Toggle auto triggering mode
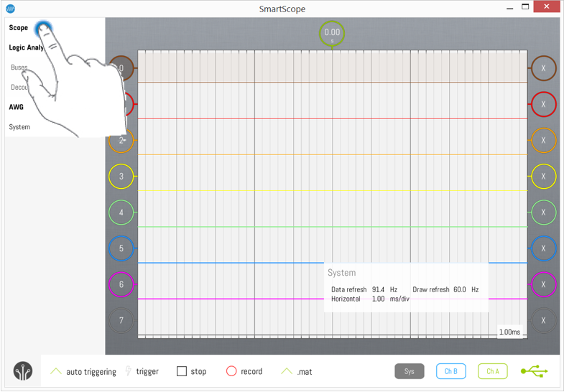 pyautogui.click(x=83, y=371)
